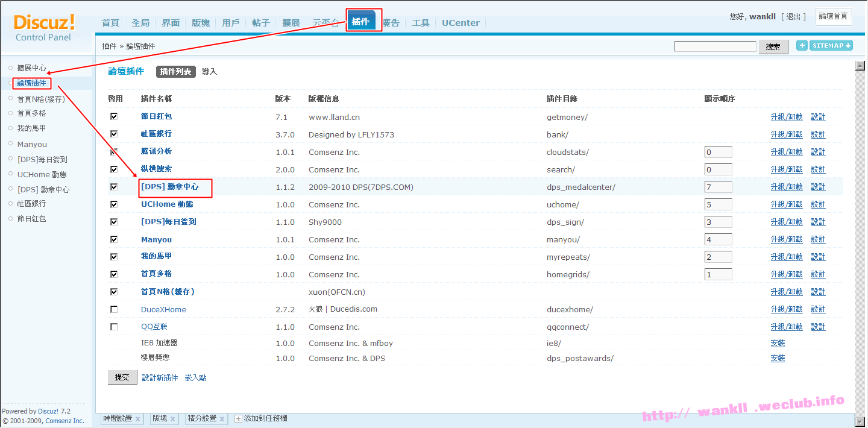
Task: Open 首頁N格(緩存) in the sidebar
Action: tap(41, 99)
